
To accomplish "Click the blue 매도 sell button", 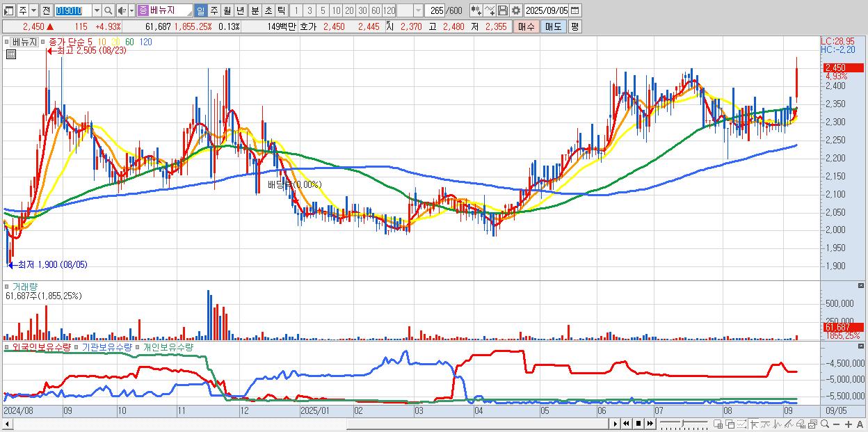I will coord(553,26).
